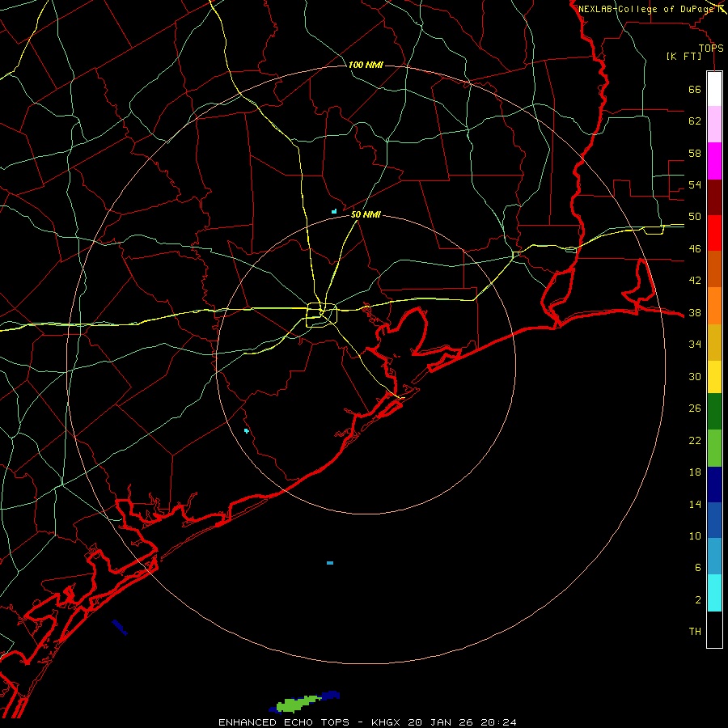728x728 pixels.
Task: Click the black TH threshold swatch
Action: click(x=714, y=629)
